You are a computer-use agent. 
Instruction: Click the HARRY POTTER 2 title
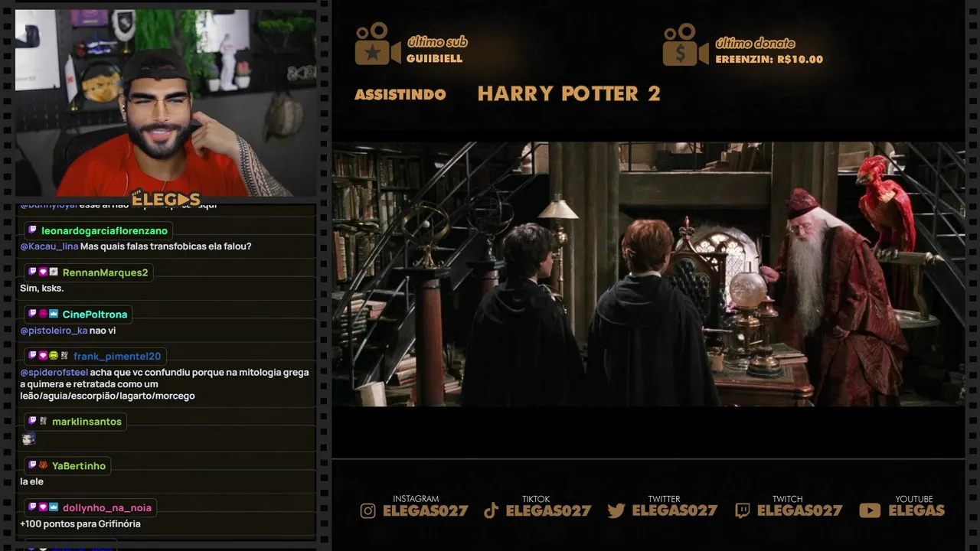pyautogui.click(x=569, y=93)
